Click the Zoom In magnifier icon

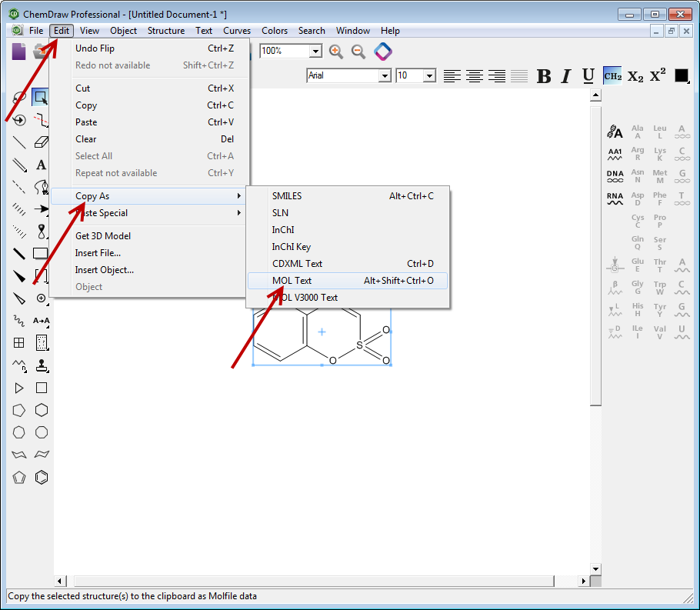pyautogui.click(x=336, y=52)
